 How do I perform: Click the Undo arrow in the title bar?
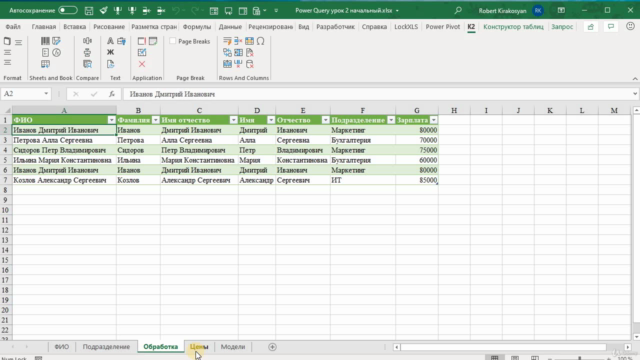(x=176, y=11)
